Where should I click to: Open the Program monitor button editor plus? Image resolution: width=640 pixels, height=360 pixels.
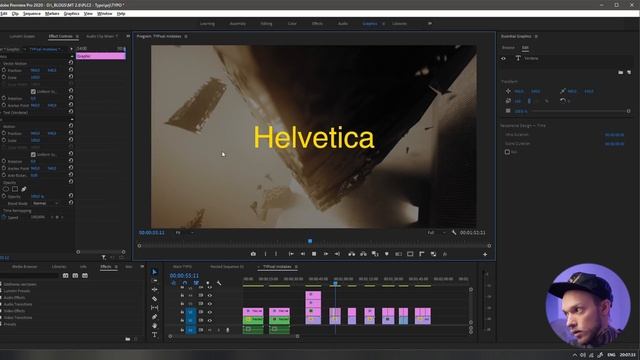485,254
